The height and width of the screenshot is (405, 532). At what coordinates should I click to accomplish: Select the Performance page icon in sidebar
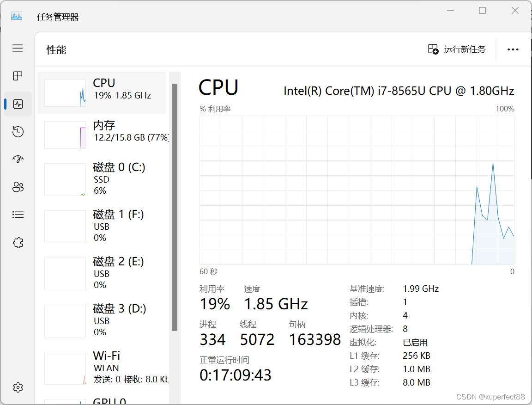point(18,104)
